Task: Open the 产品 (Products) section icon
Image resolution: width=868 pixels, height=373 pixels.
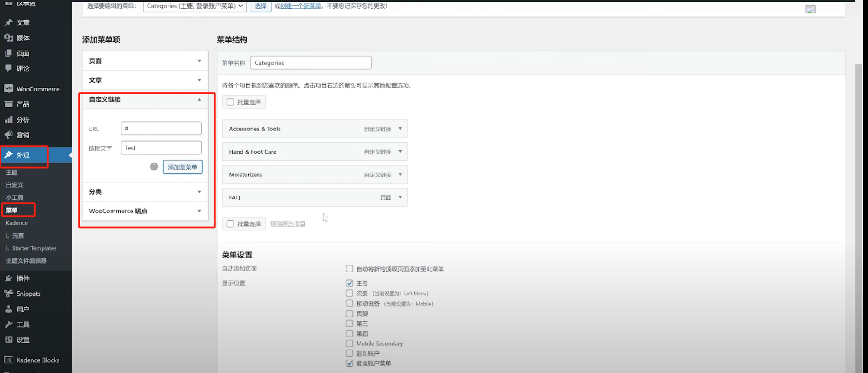Action: (x=8, y=104)
